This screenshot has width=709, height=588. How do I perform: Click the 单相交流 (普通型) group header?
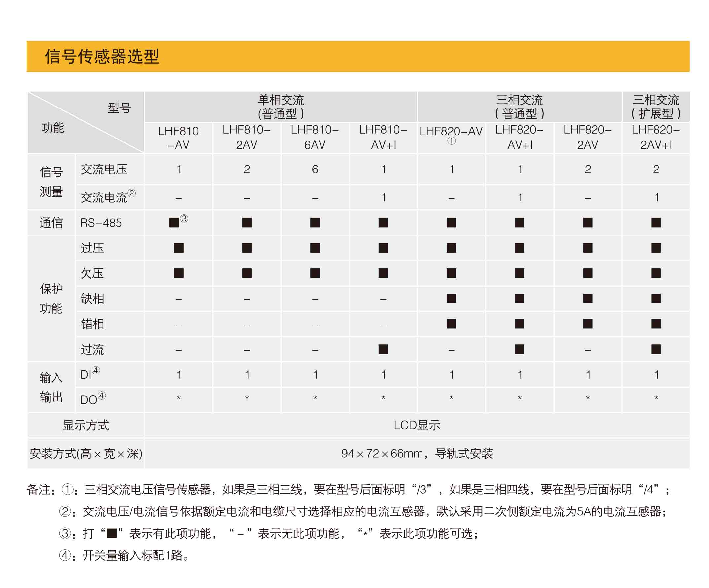point(281,107)
